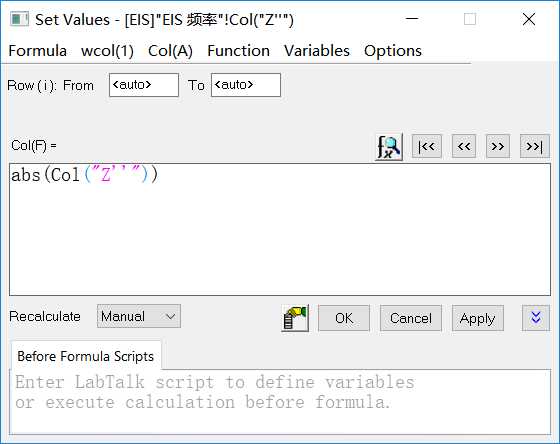The height and width of the screenshot is (444, 560).
Task: Open the Variables menu
Action: (x=317, y=51)
